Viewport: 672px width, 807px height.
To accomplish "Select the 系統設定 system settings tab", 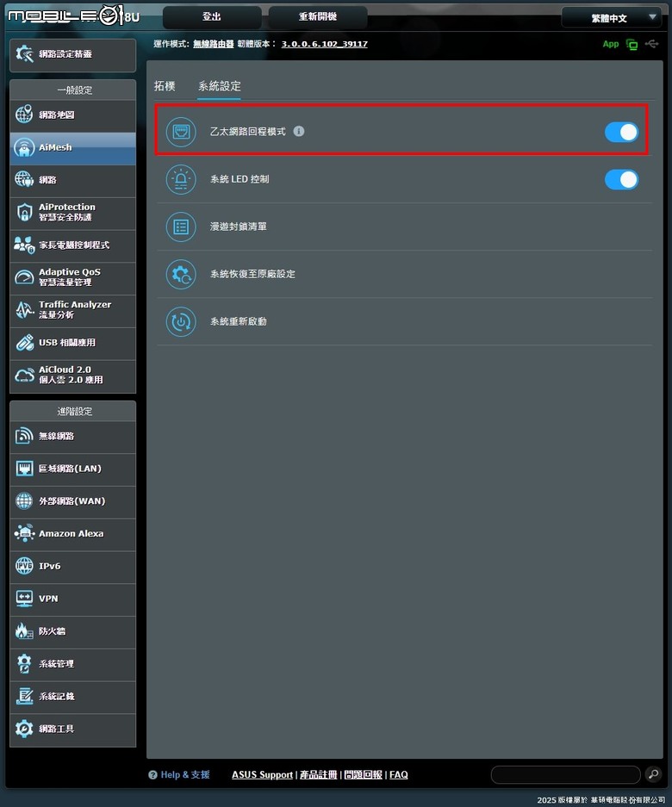I will tap(220, 86).
